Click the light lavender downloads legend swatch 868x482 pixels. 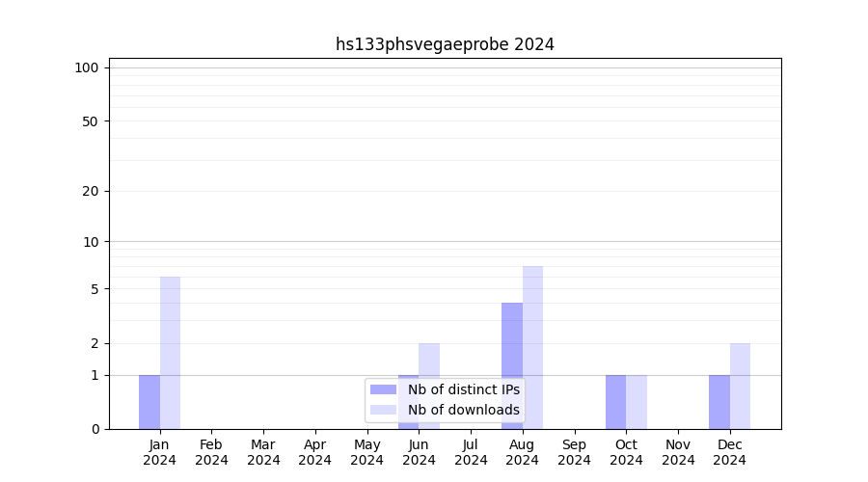coord(383,410)
